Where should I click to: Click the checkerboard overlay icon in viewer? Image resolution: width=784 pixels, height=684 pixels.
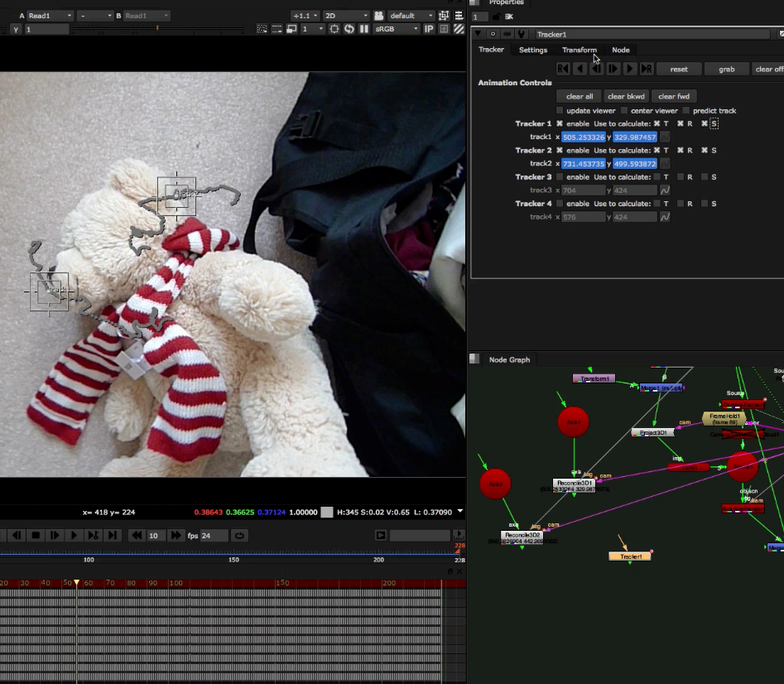tap(444, 29)
